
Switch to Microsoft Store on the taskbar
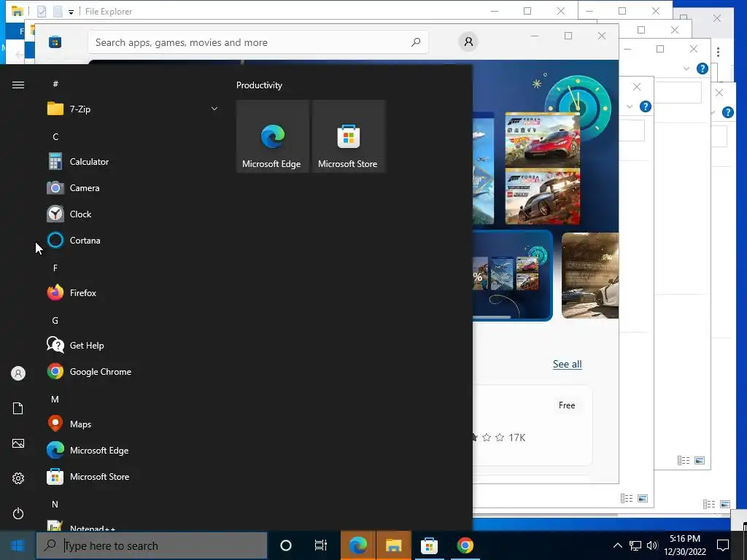[x=429, y=545]
